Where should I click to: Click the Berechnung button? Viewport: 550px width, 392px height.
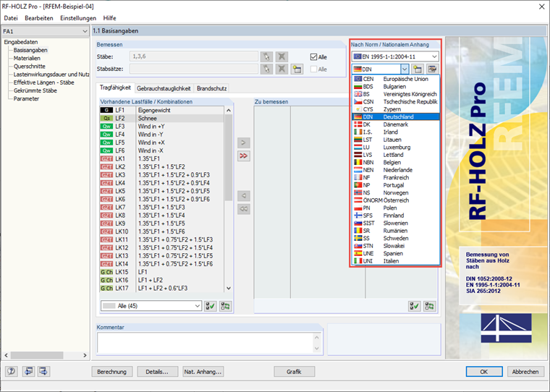112,372
